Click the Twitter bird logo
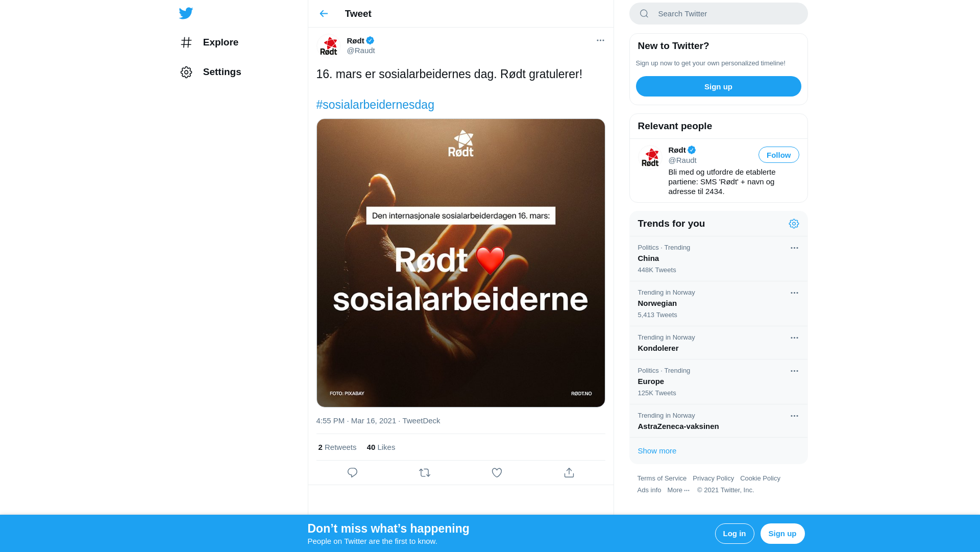Screen dimensions: 980x552 coord(186,13)
